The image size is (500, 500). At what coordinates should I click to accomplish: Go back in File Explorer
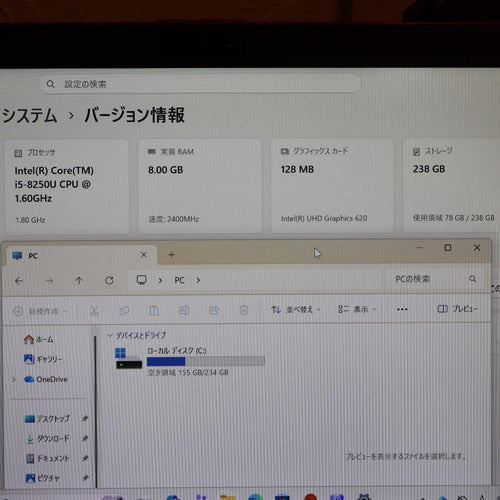19,281
